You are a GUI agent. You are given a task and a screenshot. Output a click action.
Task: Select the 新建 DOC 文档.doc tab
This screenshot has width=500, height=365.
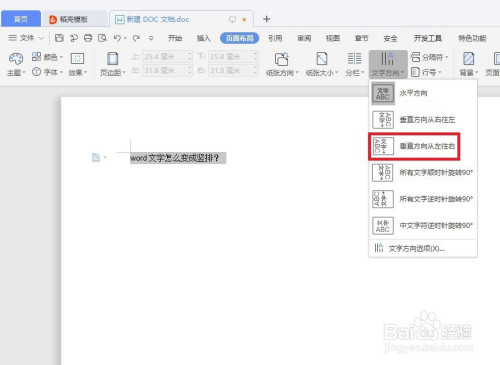tap(181, 19)
